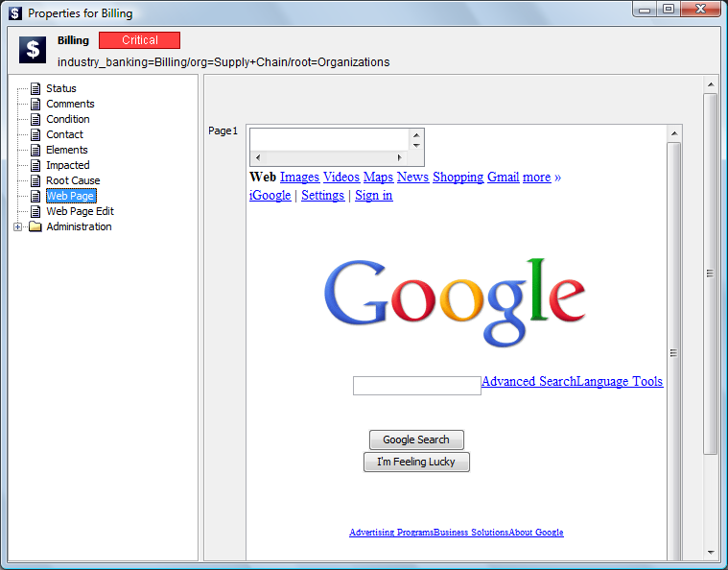Click web page frame vertical scrollbar thumb
This screenshot has width=728, height=570.
pos(674,353)
